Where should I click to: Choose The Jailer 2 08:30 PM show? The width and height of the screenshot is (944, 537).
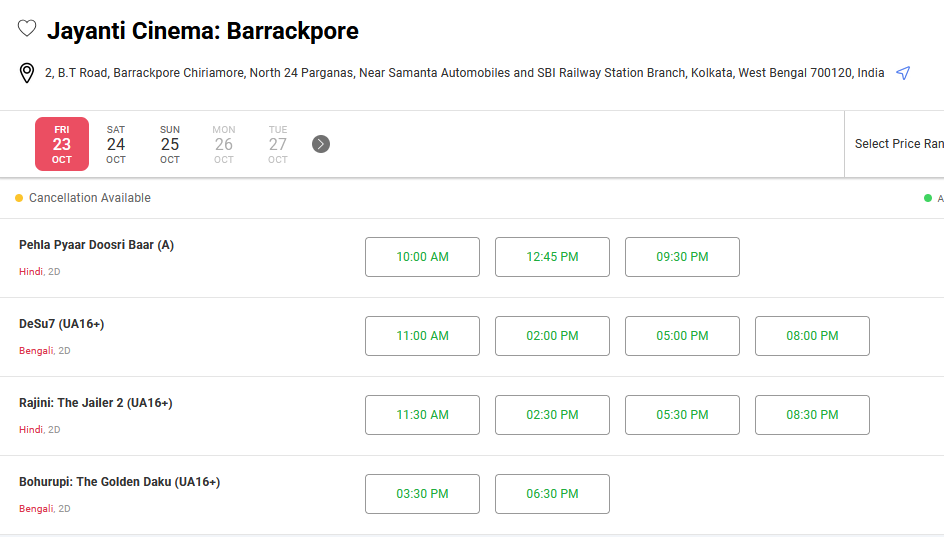point(812,415)
